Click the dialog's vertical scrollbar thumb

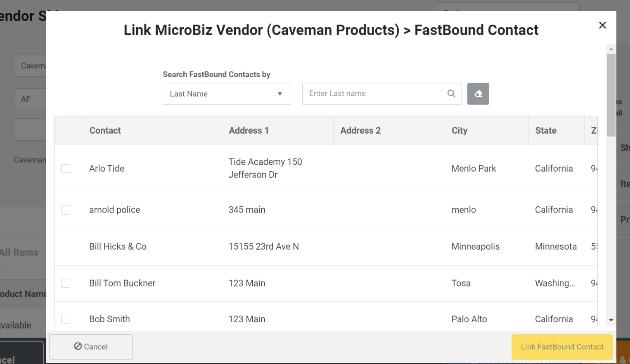[611, 95]
